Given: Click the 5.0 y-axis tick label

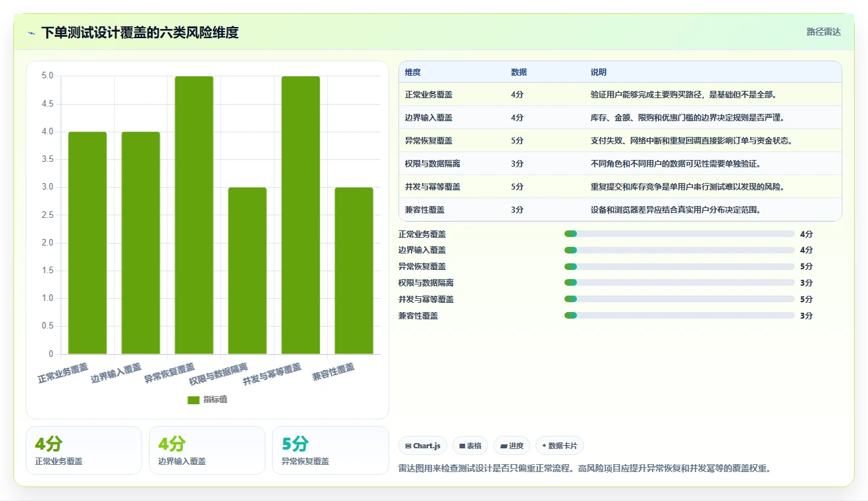Looking at the screenshot, I should coord(47,76).
